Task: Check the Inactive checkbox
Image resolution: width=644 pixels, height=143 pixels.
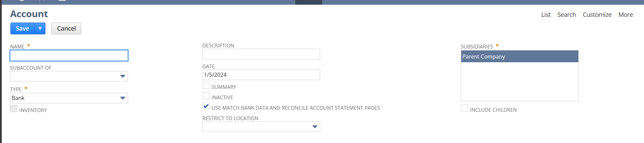Action: pos(206,96)
